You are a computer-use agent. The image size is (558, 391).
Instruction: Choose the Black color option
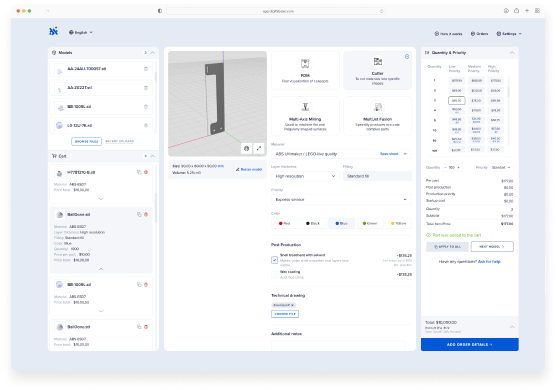[313, 223]
